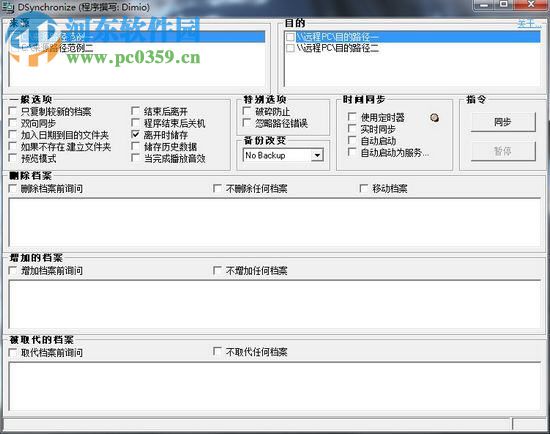Click the timer settings icon next to 使用定时器
The height and width of the screenshot is (434, 550).
click(x=434, y=118)
